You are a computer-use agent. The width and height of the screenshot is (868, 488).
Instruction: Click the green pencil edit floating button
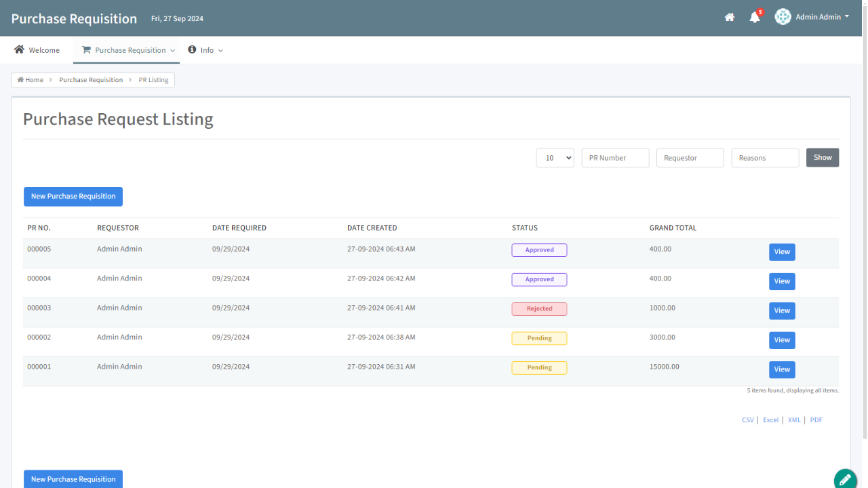[845, 479]
